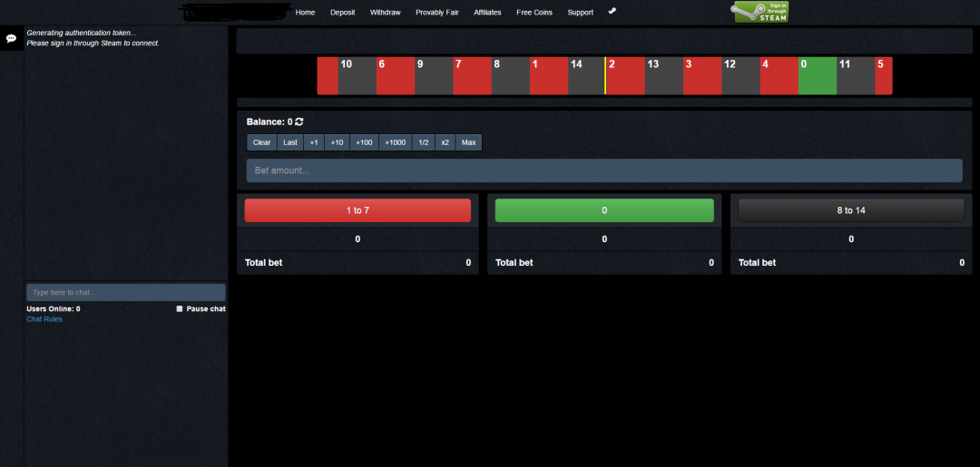Go to Provably Fair page
Screen dimensions: 980x467
click(x=436, y=13)
